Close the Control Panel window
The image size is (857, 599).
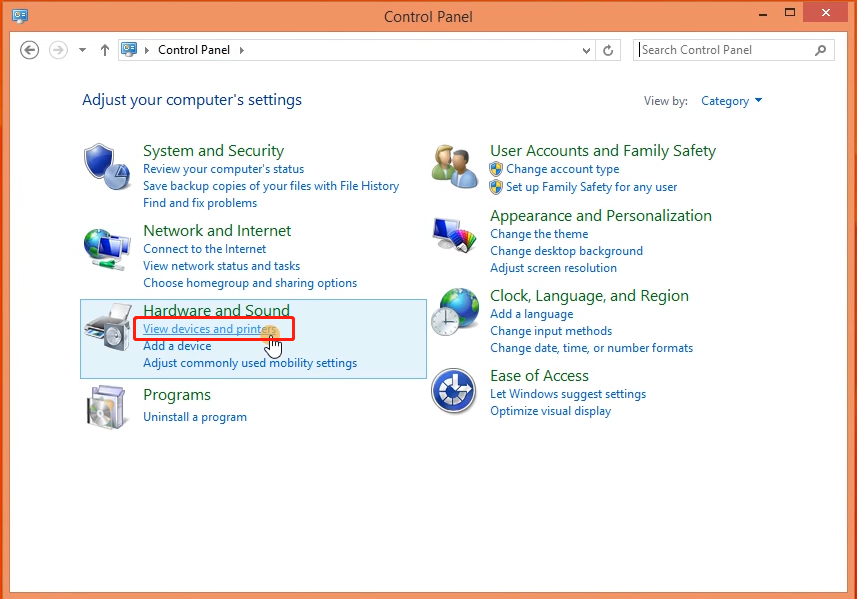coord(826,12)
